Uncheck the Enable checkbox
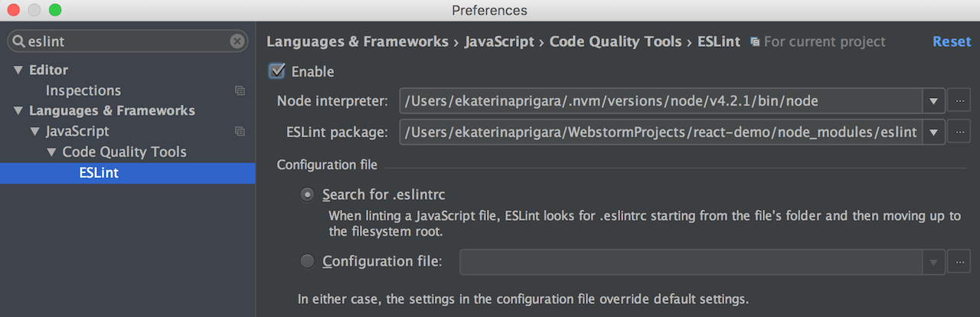 (277, 71)
